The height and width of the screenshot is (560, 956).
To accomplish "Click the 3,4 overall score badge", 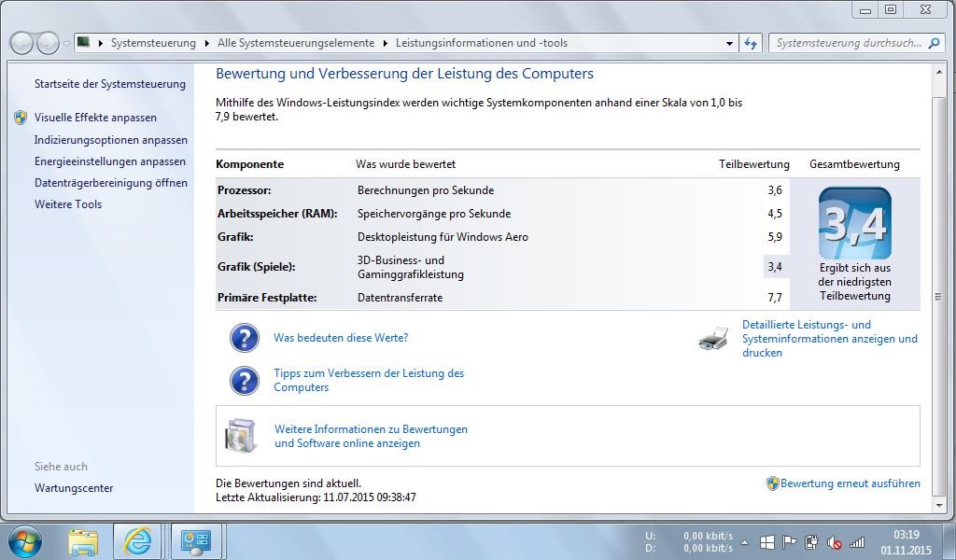I will pyautogui.click(x=855, y=223).
